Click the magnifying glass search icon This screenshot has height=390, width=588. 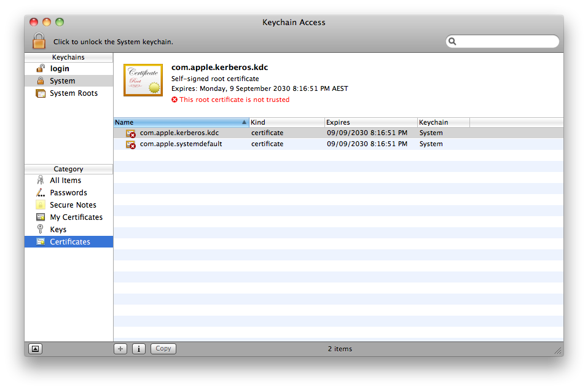tap(453, 41)
